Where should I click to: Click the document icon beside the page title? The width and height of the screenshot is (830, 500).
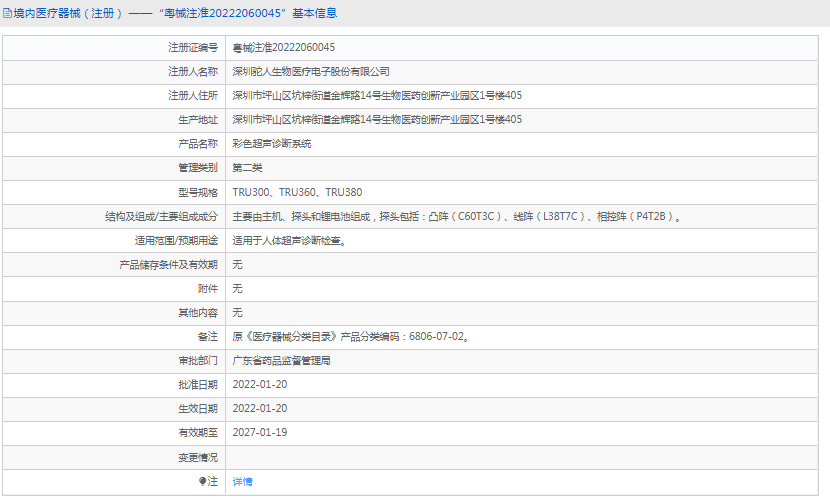pyautogui.click(x=7, y=13)
